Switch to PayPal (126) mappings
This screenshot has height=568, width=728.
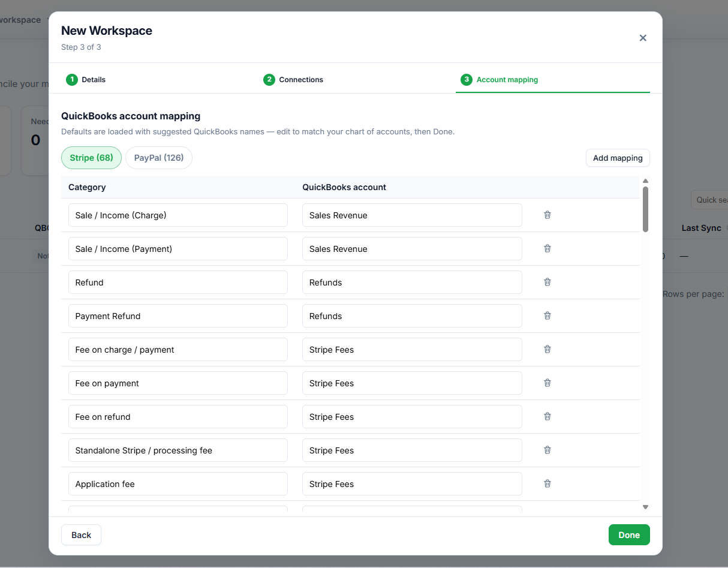(x=159, y=158)
